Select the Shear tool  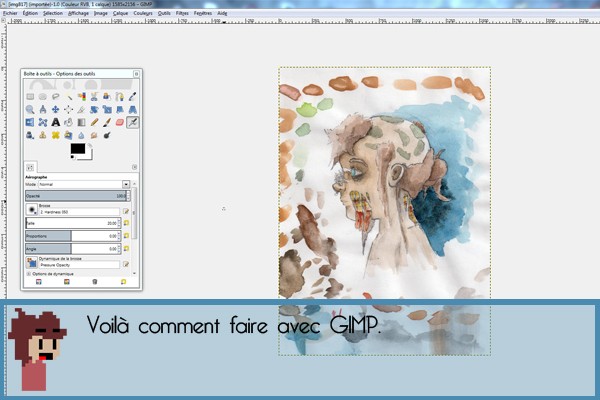pos(120,110)
